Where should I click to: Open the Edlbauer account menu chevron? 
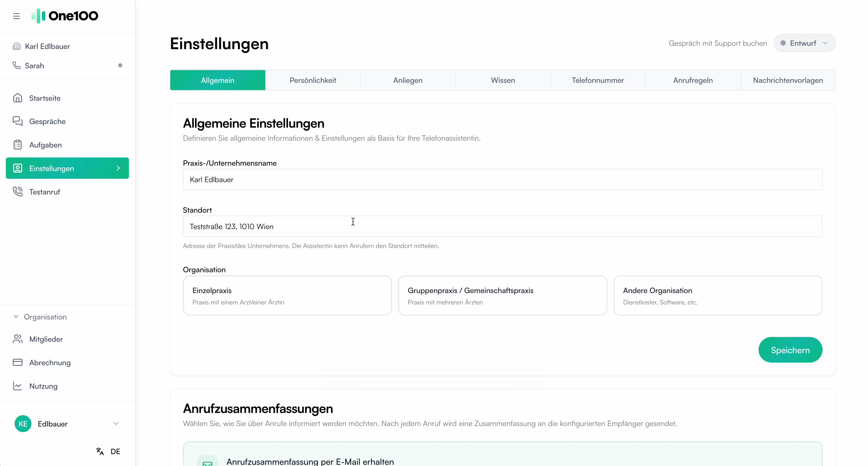coord(116,423)
